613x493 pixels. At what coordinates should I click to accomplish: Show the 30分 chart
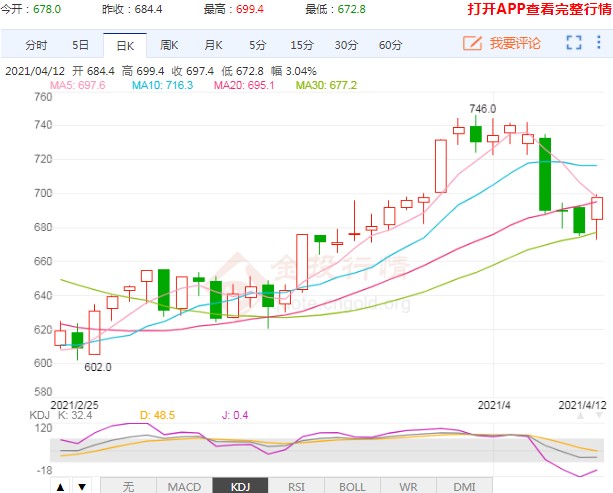point(346,45)
